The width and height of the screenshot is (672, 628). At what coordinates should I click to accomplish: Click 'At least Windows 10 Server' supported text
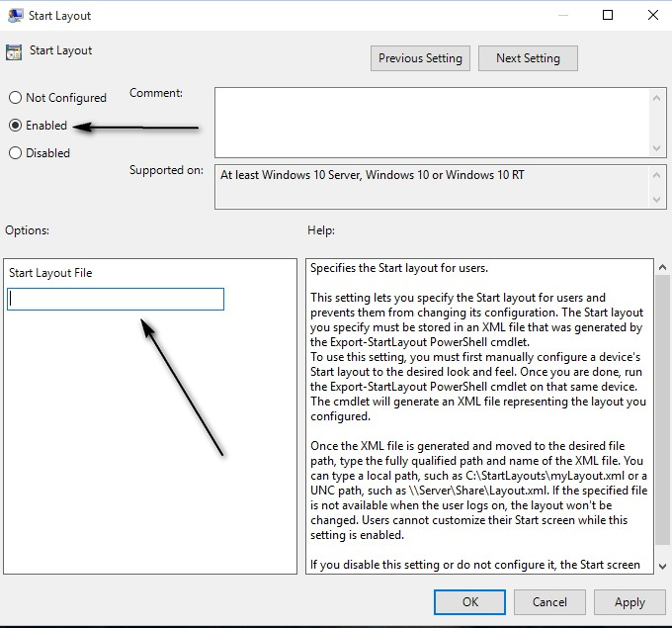pos(373,175)
